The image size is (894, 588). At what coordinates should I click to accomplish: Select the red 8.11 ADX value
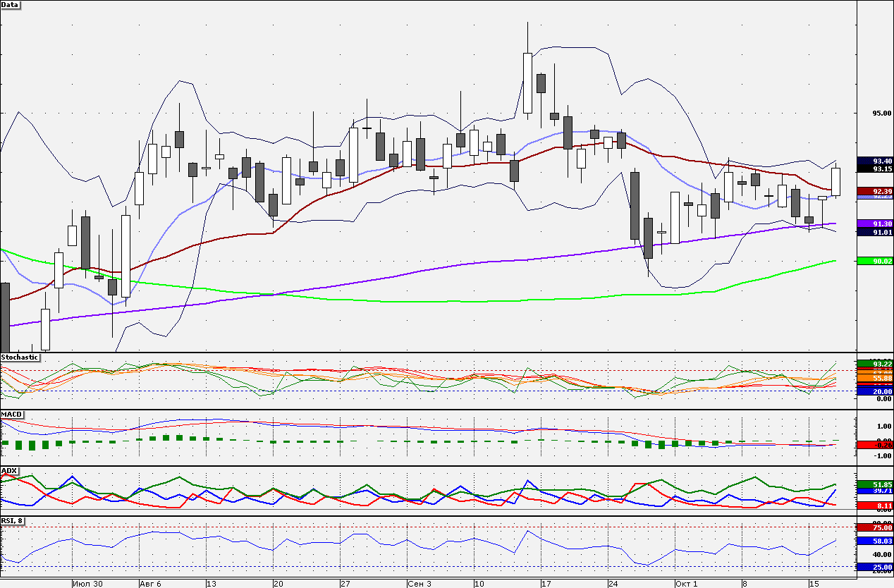[x=875, y=506]
